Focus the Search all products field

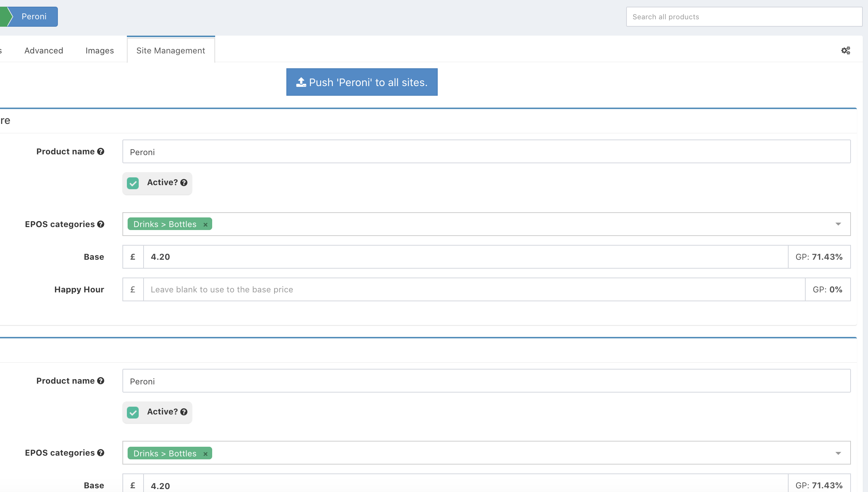coord(744,17)
